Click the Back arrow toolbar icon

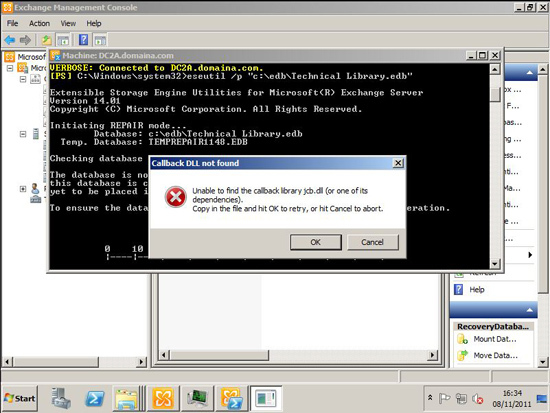[x=9, y=40]
